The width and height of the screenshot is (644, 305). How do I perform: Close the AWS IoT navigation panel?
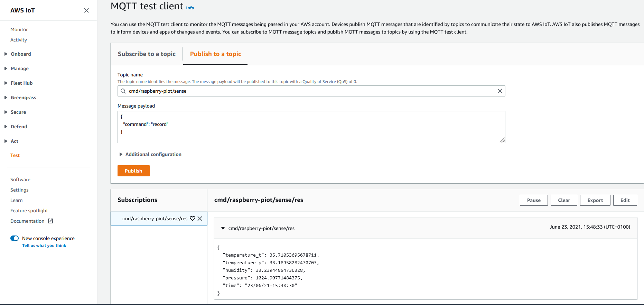(x=86, y=10)
